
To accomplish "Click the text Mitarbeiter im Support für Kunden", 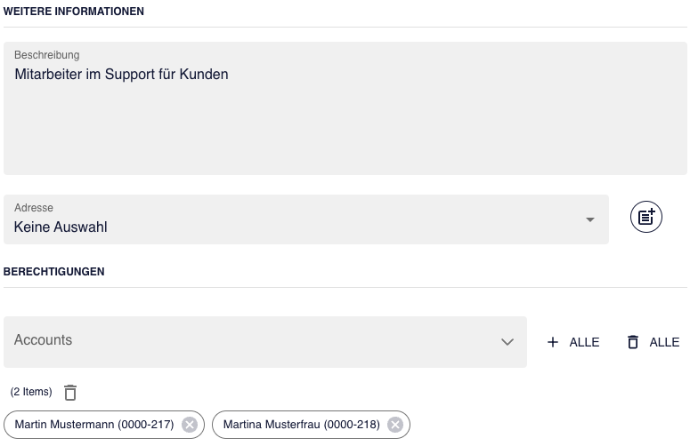I will (121, 74).
